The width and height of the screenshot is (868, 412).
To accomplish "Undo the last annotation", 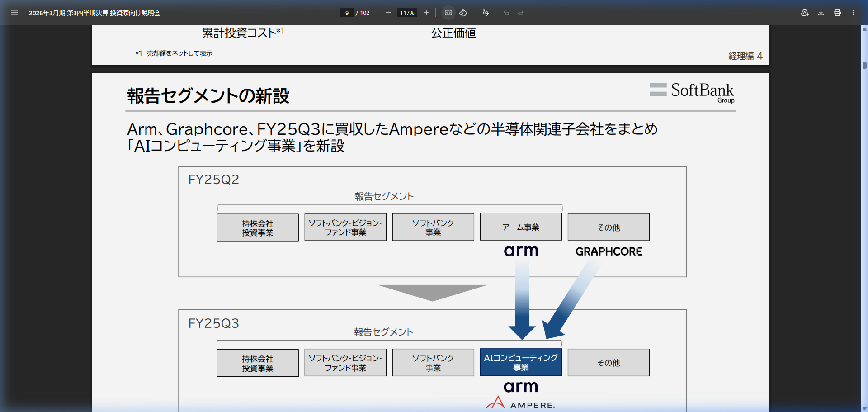I will click(x=506, y=13).
